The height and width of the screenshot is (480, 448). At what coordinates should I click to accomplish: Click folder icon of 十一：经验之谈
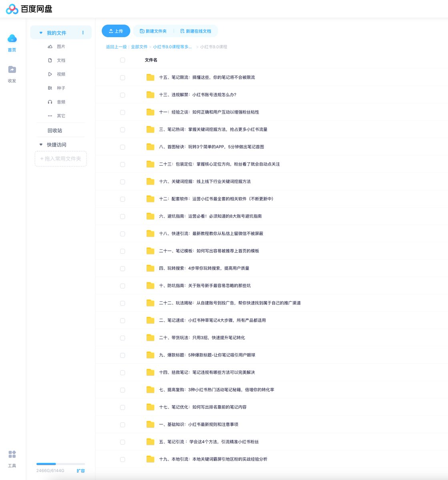(x=151, y=112)
